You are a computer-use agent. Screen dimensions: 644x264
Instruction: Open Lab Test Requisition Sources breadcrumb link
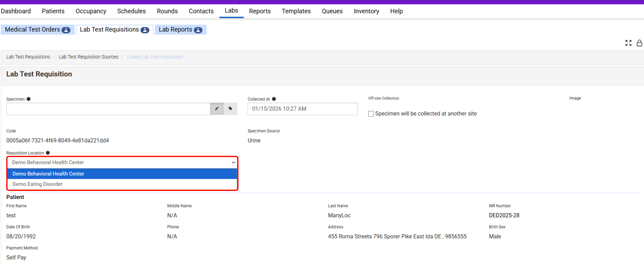(x=88, y=57)
